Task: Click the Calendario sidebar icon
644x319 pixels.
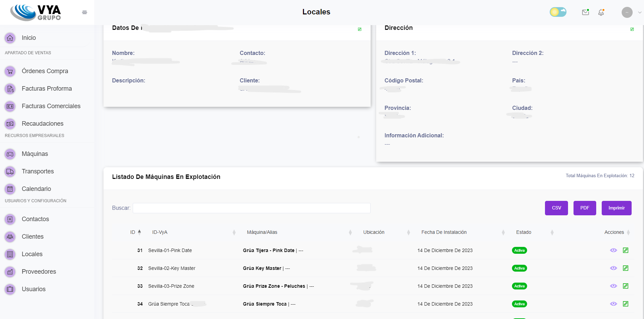Action: pyautogui.click(x=10, y=189)
